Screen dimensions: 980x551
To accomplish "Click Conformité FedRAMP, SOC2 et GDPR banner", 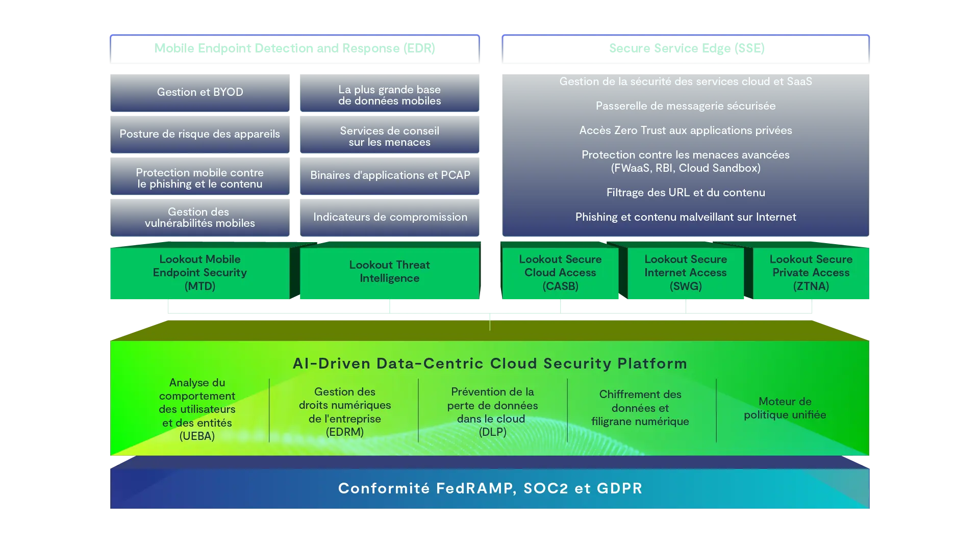I will pyautogui.click(x=490, y=488).
